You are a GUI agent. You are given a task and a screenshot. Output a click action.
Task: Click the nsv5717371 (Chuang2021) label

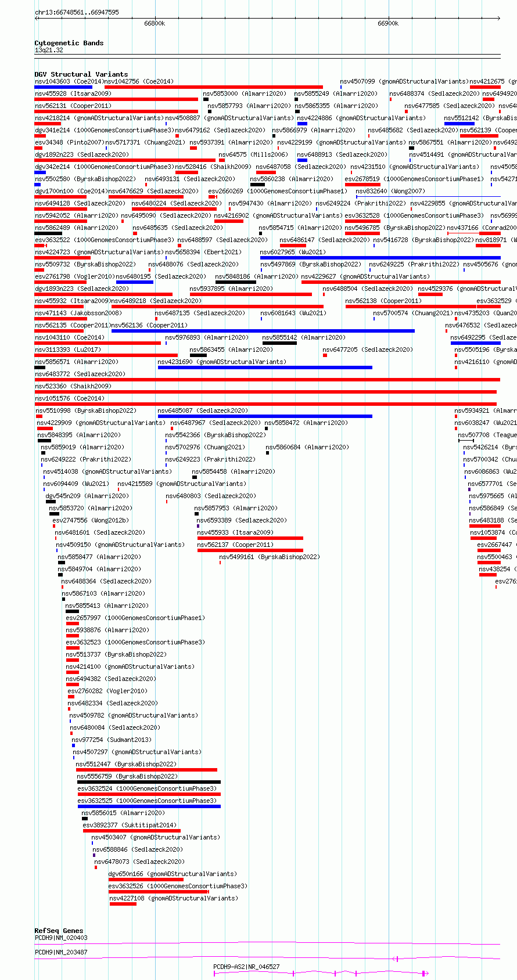pos(146,143)
